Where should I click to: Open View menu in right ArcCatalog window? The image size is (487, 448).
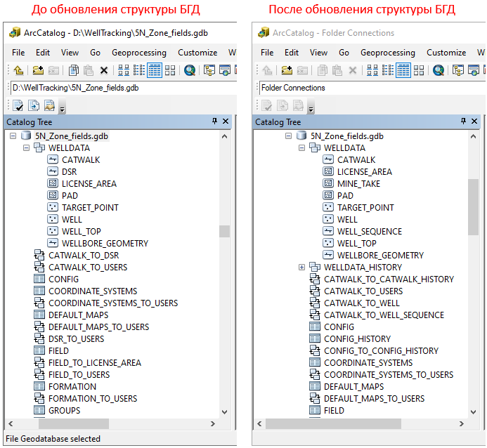click(x=318, y=53)
